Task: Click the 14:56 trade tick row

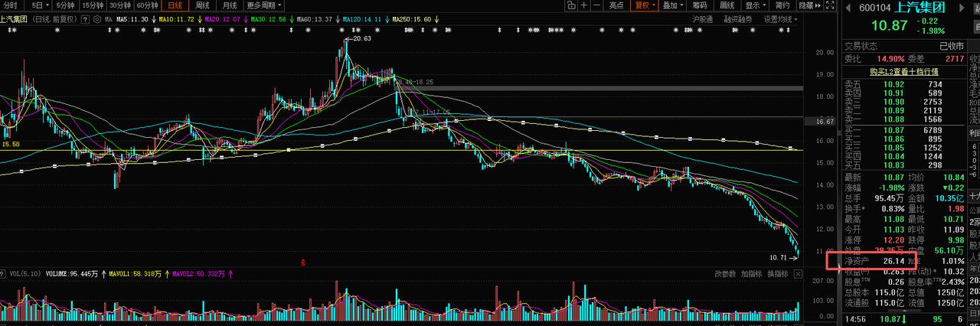Action: tap(903, 318)
